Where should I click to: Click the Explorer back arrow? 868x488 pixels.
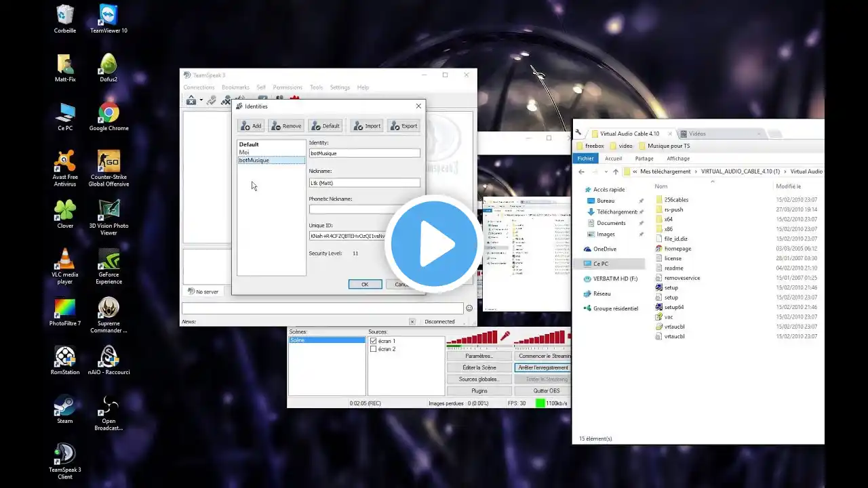click(582, 171)
